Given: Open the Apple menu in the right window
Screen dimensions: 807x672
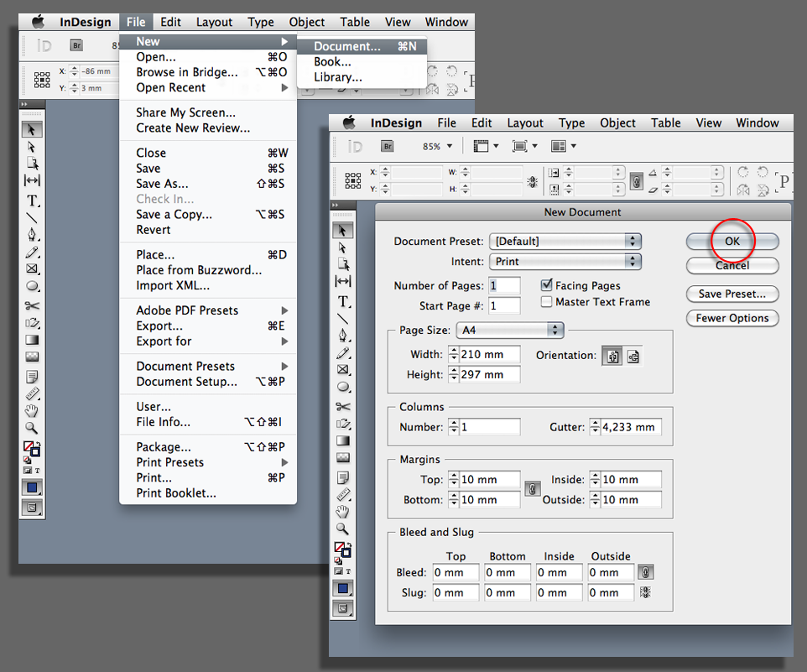Looking at the screenshot, I should pos(350,122).
